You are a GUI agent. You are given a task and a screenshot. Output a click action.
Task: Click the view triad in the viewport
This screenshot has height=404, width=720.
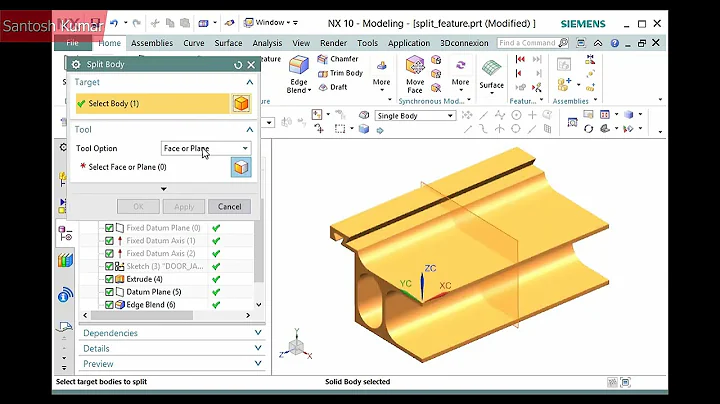[296, 345]
